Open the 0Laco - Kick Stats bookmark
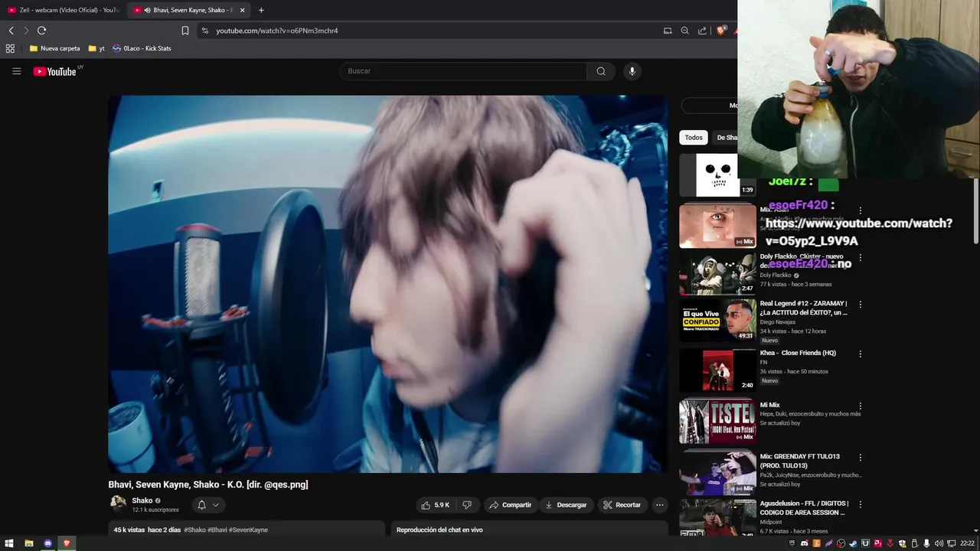980x551 pixels. pyautogui.click(x=142, y=48)
